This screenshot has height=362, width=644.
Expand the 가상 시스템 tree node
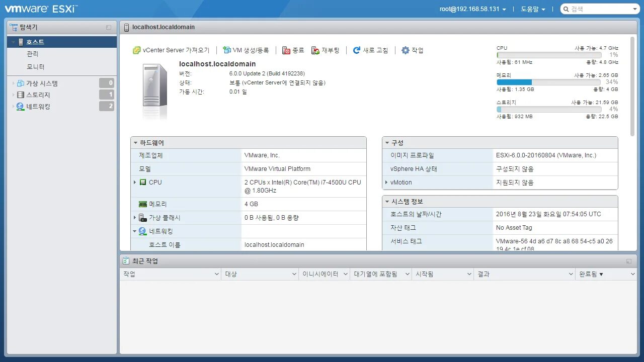13,83
